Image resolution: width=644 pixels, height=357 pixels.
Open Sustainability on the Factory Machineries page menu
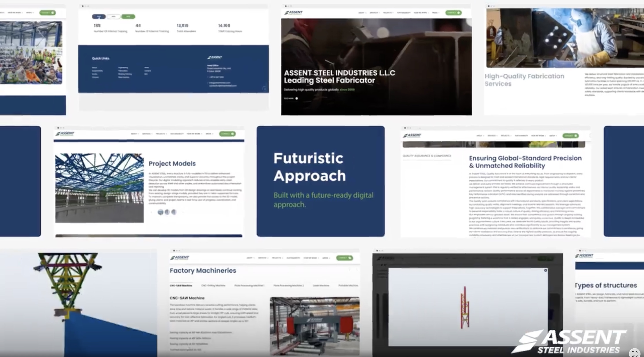coord(293,258)
